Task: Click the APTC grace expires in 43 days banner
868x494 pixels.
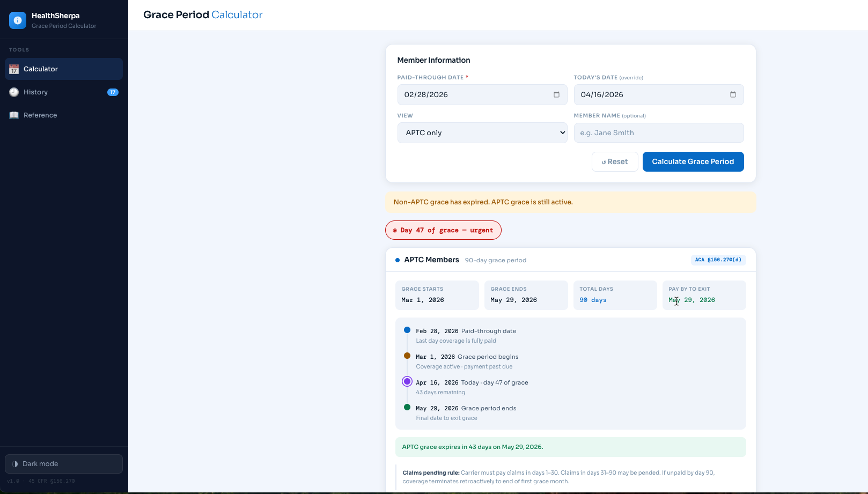Action: point(570,447)
